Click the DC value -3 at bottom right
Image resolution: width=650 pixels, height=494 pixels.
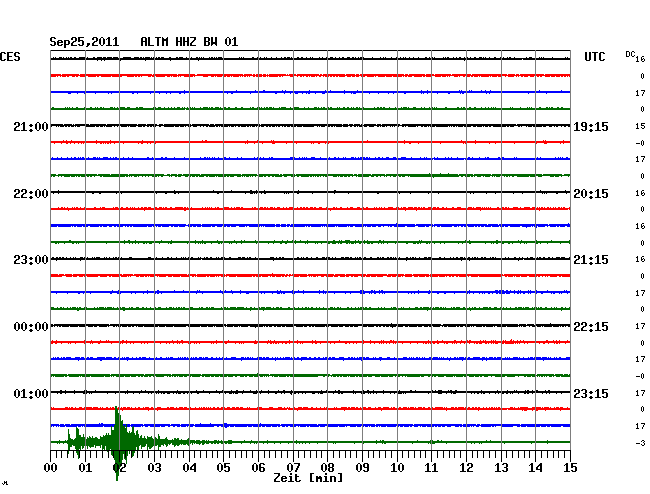coord(640,443)
